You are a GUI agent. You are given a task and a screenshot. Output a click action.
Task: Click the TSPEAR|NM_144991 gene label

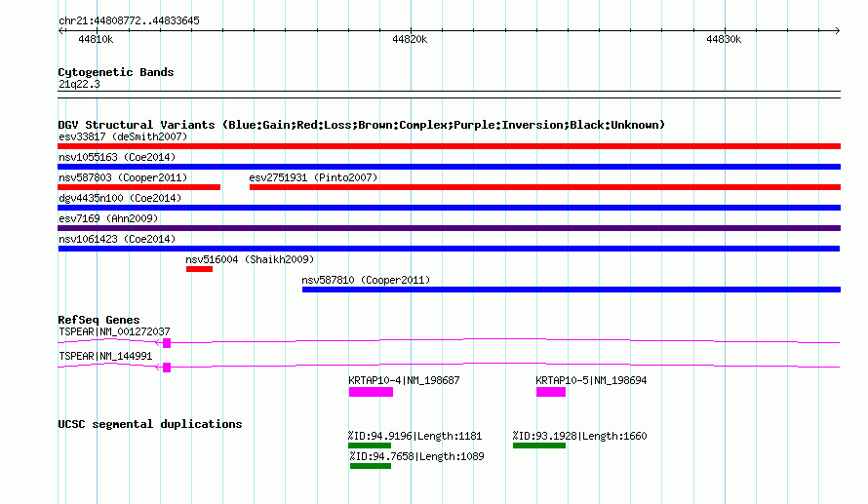(x=105, y=356)
